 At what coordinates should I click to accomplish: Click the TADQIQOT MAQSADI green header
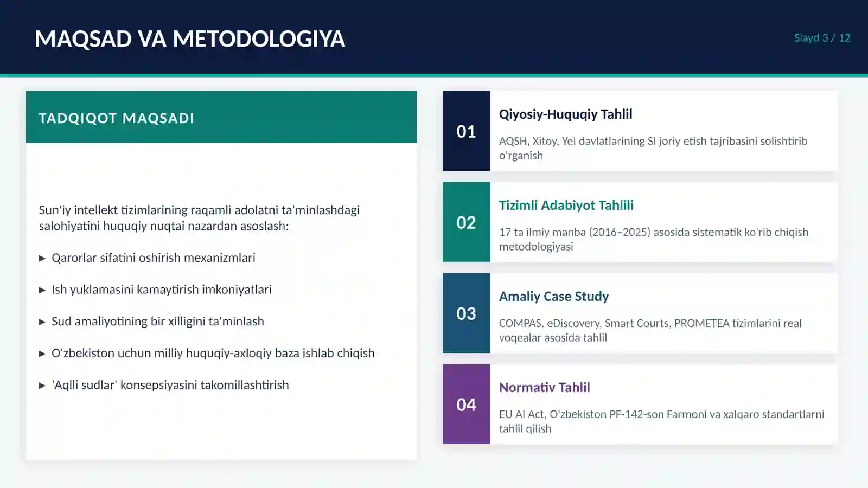(221, 117)
